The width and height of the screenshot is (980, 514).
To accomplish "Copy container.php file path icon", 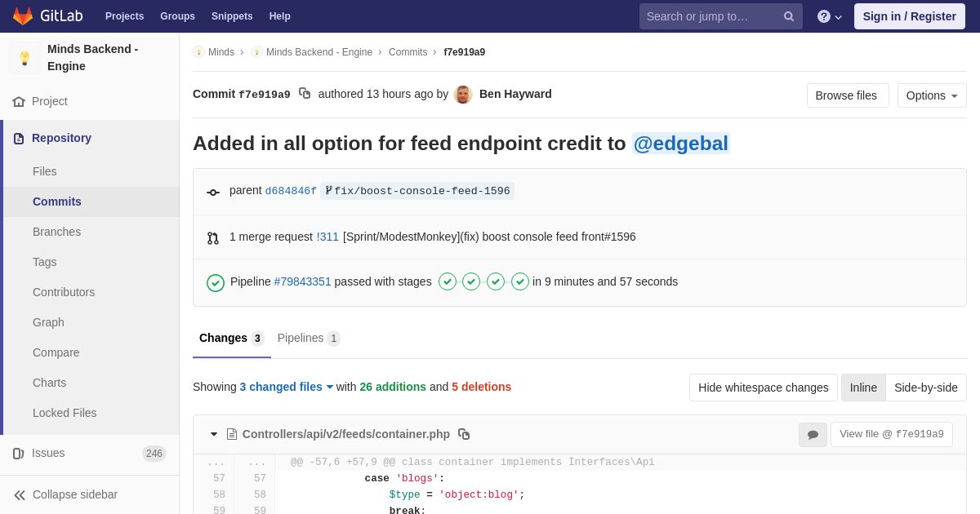I will 464,434.
